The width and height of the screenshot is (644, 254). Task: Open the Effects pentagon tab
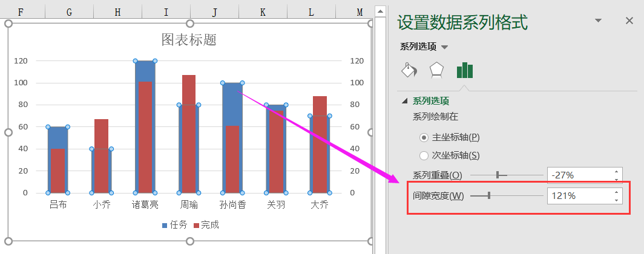coord(436,70)
